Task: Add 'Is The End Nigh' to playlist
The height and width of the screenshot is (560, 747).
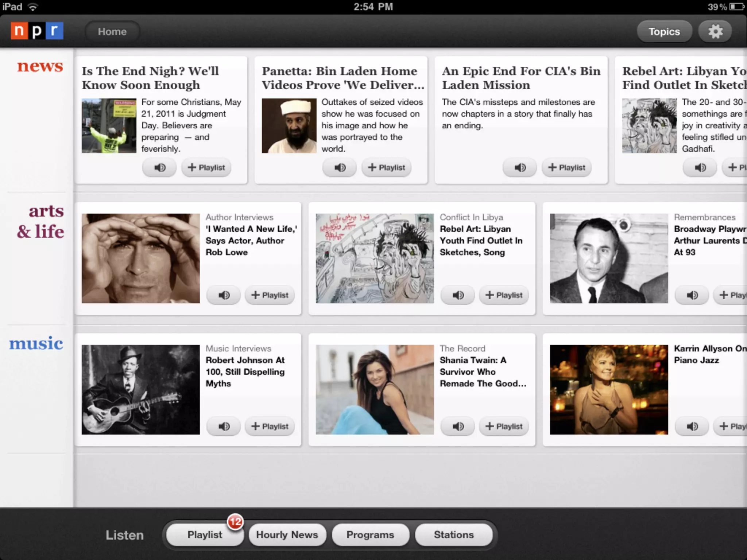Action: (206, 168)
